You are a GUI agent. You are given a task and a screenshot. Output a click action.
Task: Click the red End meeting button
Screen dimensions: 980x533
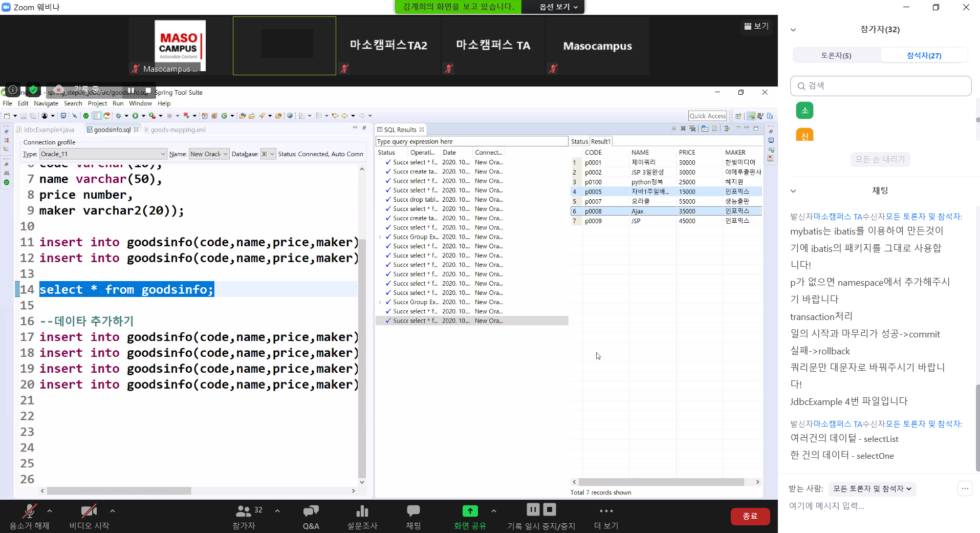[750, 516]
